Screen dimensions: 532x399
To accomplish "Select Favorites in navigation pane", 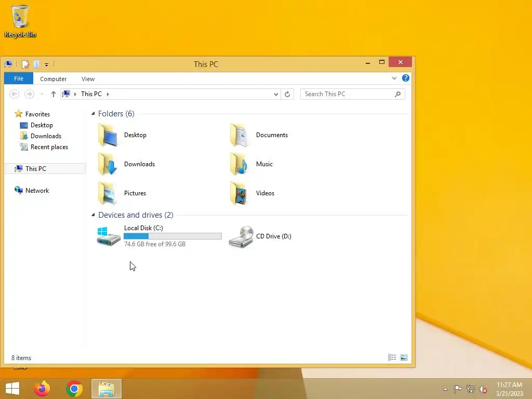I will tap(33, 114).
